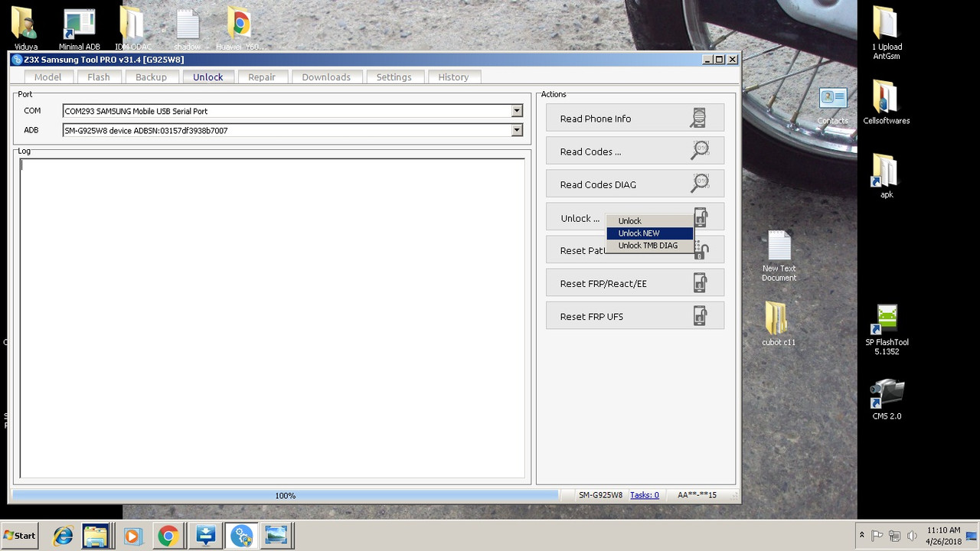Click the Reset FRP UFS button
This screenshot has width=980, height=551.
(x=635, y=316)
